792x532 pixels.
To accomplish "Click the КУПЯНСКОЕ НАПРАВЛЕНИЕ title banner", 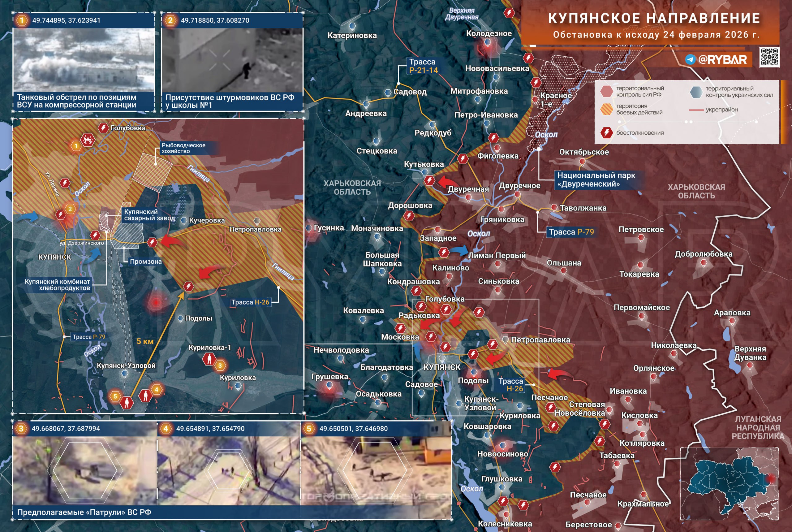I will 653,18.
